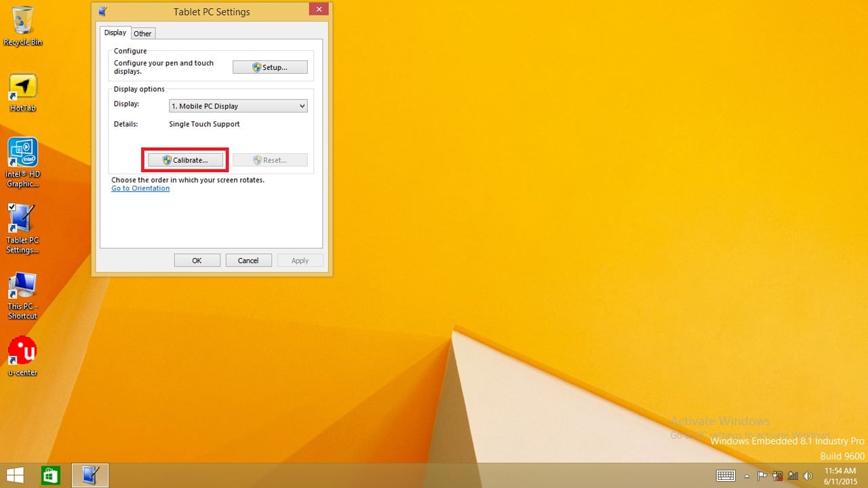Close the Tablet PC Settings dialog
Screen dimensions: 868x488
319,9
